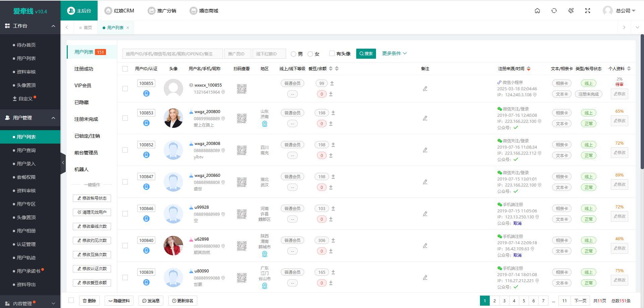Click the home icon in top bar
This screenshot has width=644, height=308.
click(x=537, y=11)
